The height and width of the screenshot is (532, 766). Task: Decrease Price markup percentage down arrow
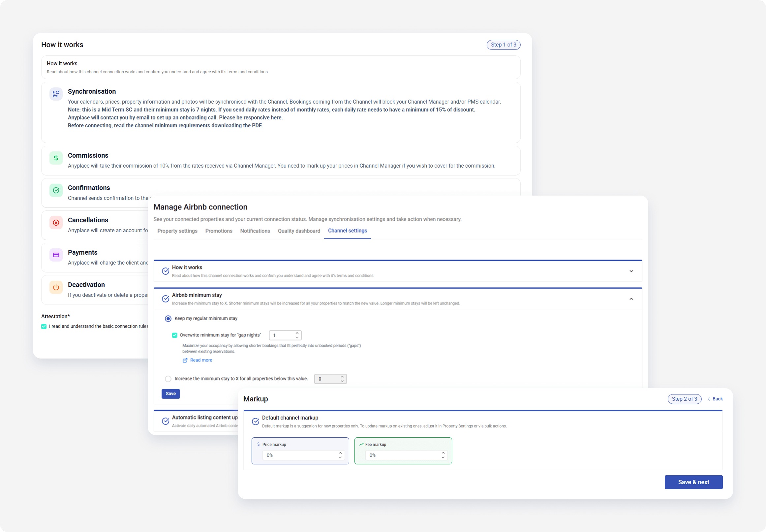coord(340,457)
